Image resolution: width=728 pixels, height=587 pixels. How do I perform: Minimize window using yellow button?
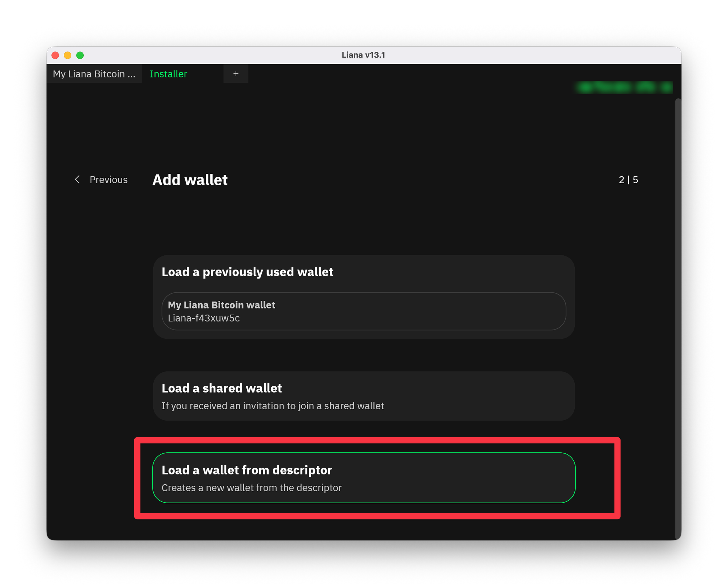point(68,55)
